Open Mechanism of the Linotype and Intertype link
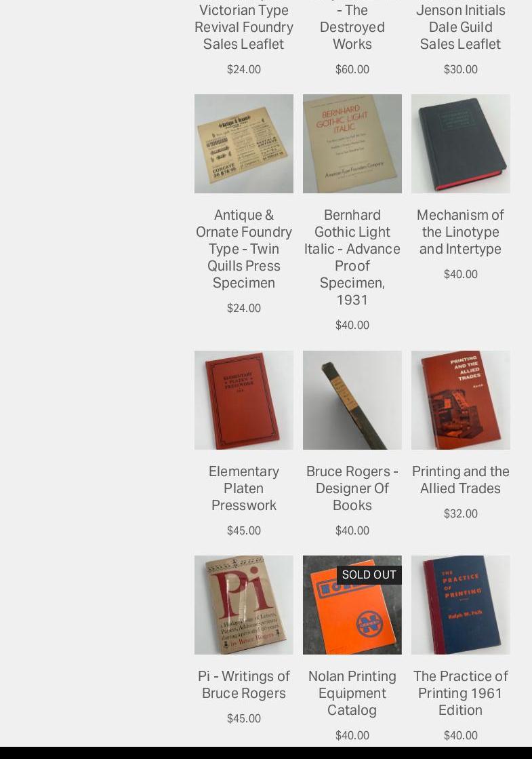Viewport: 532px width, 759px height. pos(460,232)
